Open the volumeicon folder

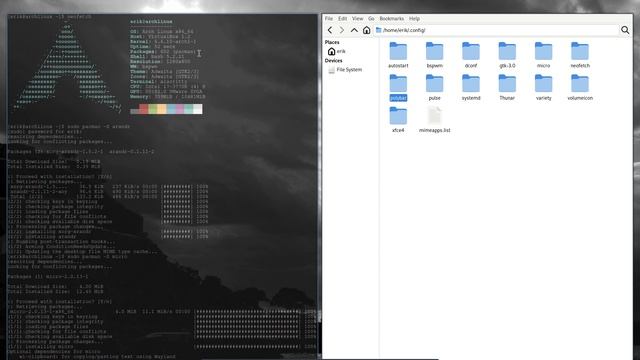tap(580, 87)
